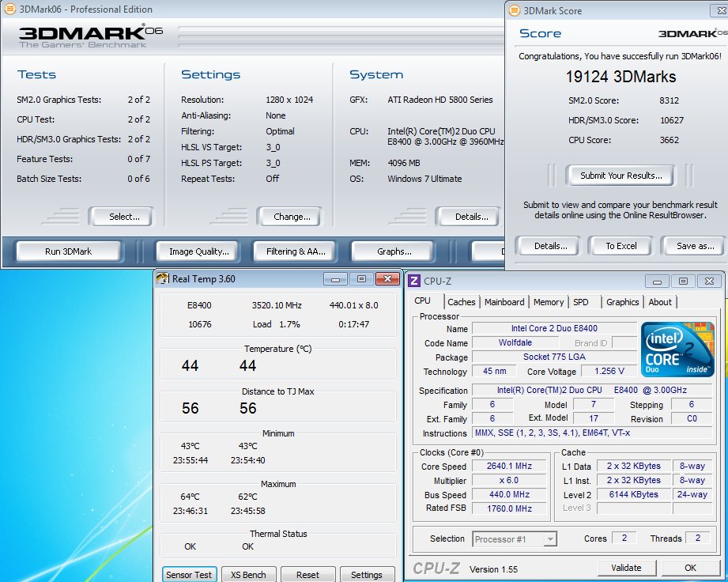Click the Real Temp title bar icon

(x=163, y=278)
